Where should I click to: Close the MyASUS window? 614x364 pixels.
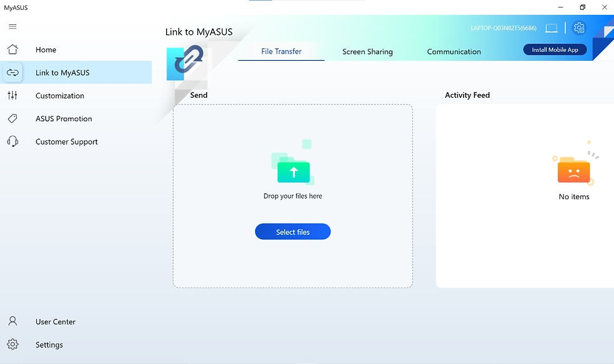tap(605, 7)
